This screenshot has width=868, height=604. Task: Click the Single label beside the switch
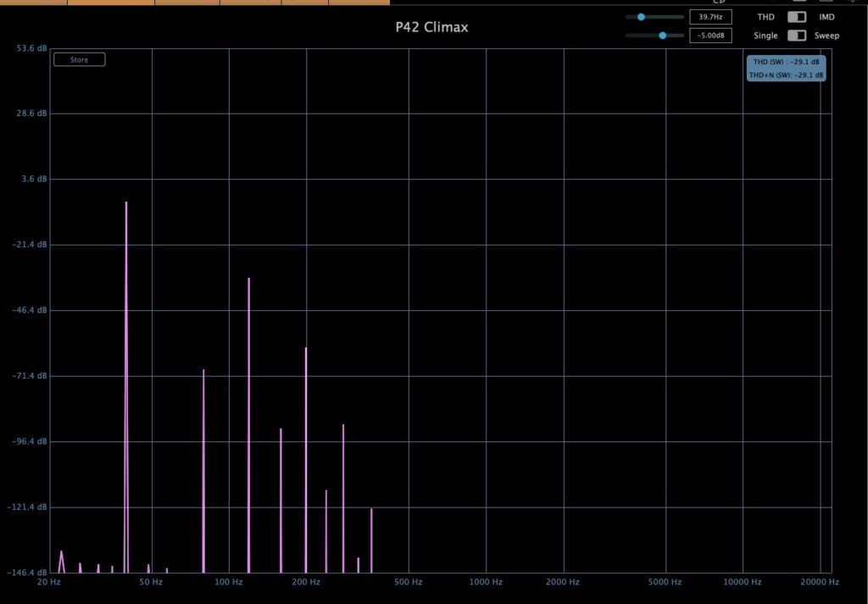pyautogui.click(x=765, y=36)
